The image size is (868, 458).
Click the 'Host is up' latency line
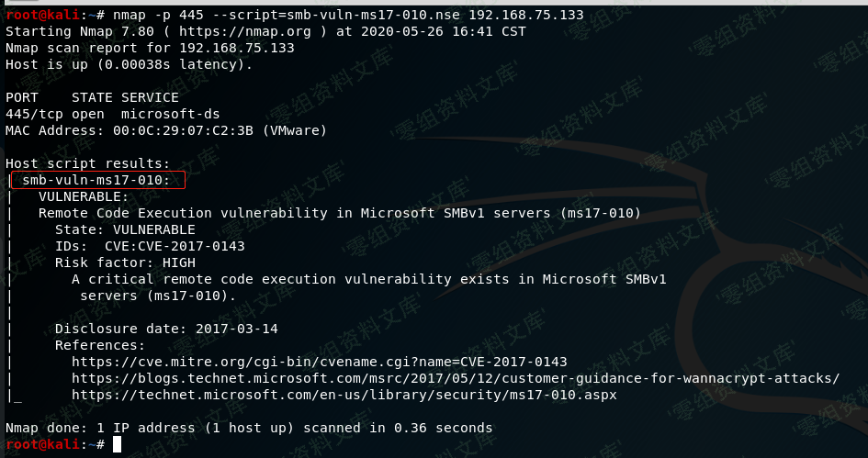[x=129, y=65]
